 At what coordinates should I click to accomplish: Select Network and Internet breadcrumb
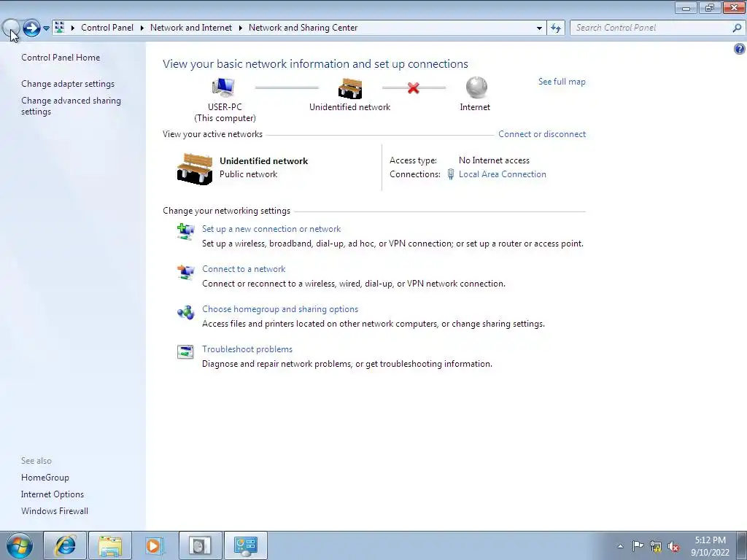pos(191,28)
